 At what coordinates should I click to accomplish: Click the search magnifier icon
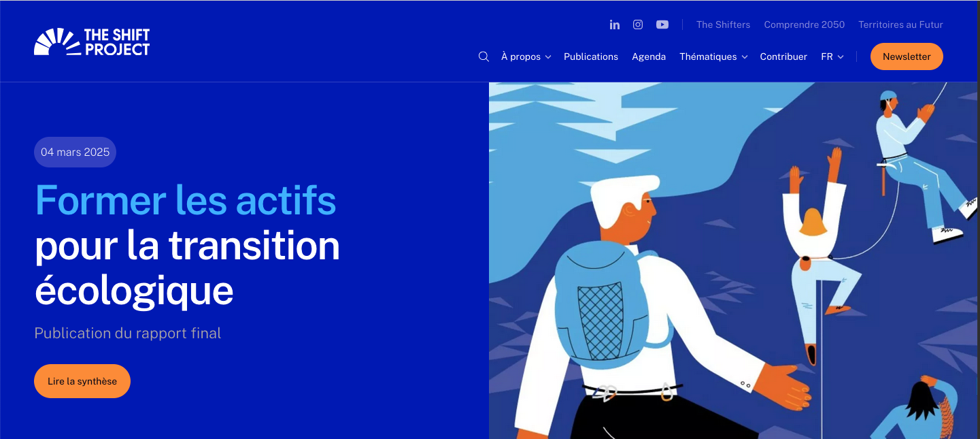click(484, 56)
